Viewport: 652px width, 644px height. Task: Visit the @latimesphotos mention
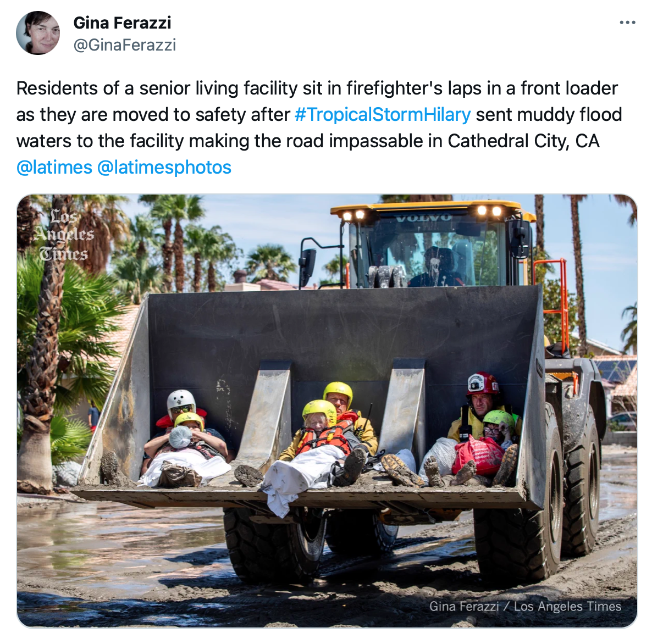click(x=164, y=167)
